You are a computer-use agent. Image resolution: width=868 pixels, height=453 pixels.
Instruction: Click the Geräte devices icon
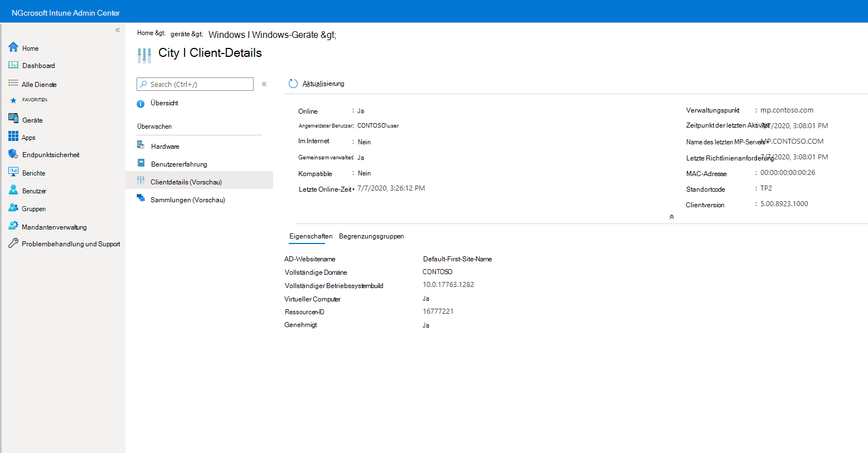pyautogui.click(x=13, y=119)
